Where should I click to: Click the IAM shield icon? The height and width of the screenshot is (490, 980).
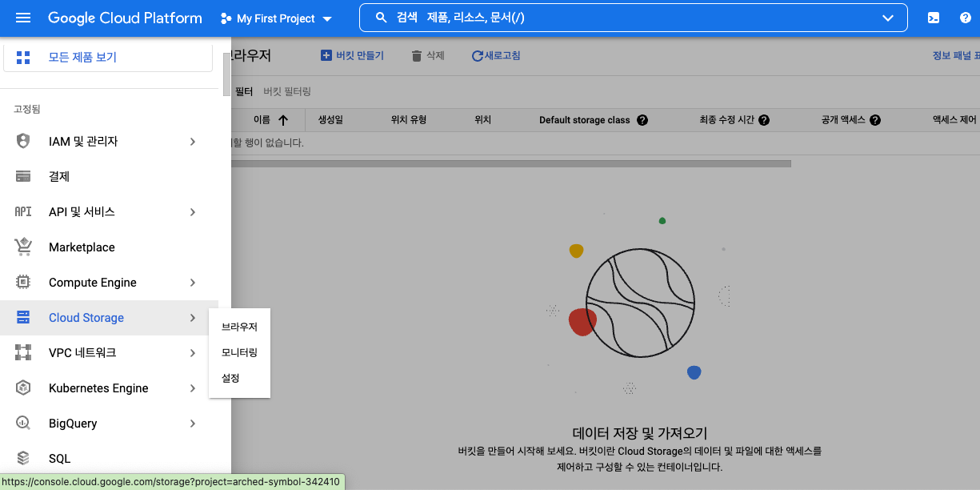point(23,141)
